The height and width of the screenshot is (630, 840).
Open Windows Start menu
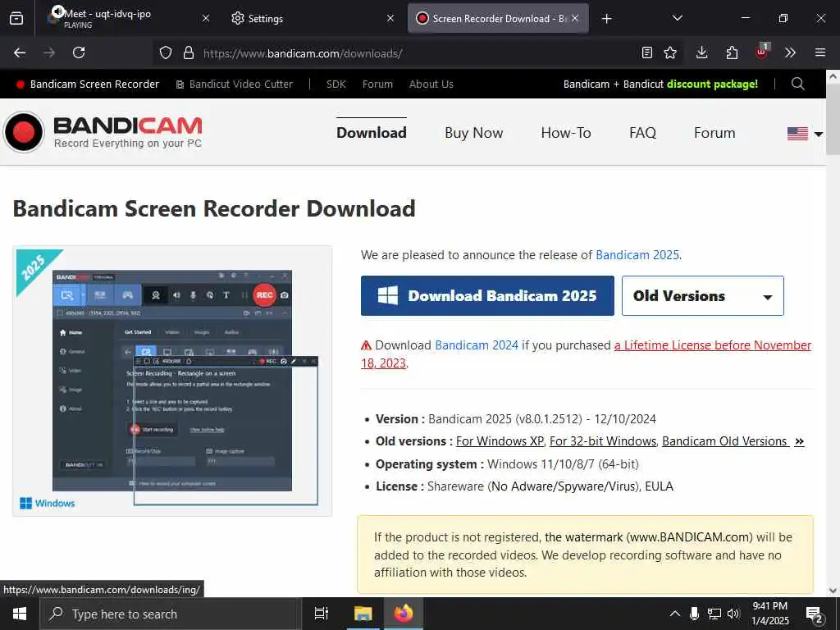20,614
